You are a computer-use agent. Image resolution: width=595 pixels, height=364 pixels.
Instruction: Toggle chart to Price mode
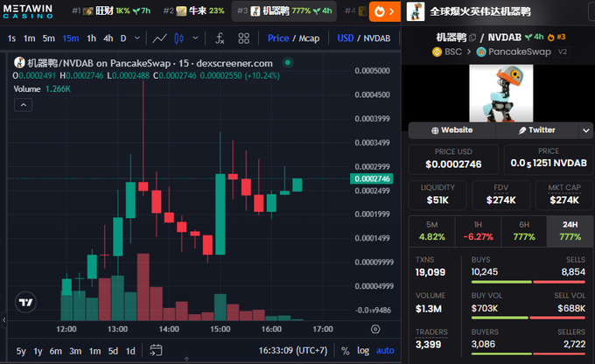coord(278,38)
